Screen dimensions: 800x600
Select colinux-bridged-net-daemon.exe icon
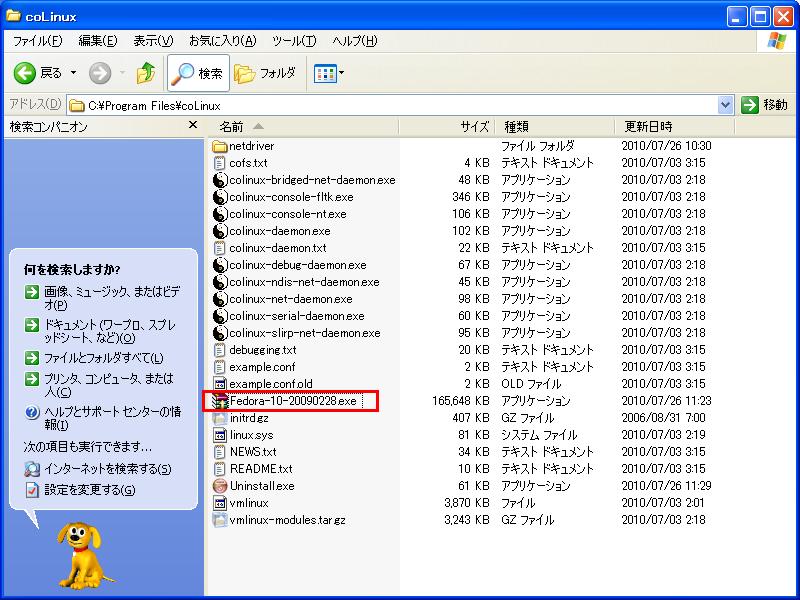[220, 180]
